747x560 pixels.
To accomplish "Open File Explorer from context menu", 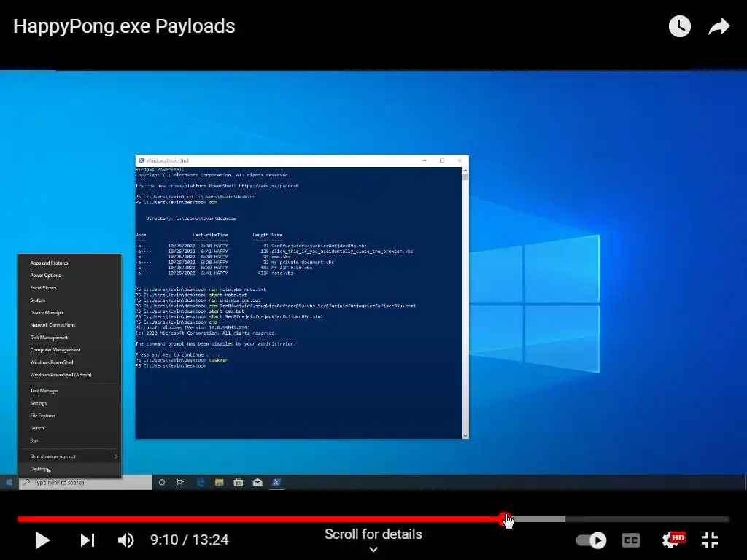I will (x=69, y=415).
